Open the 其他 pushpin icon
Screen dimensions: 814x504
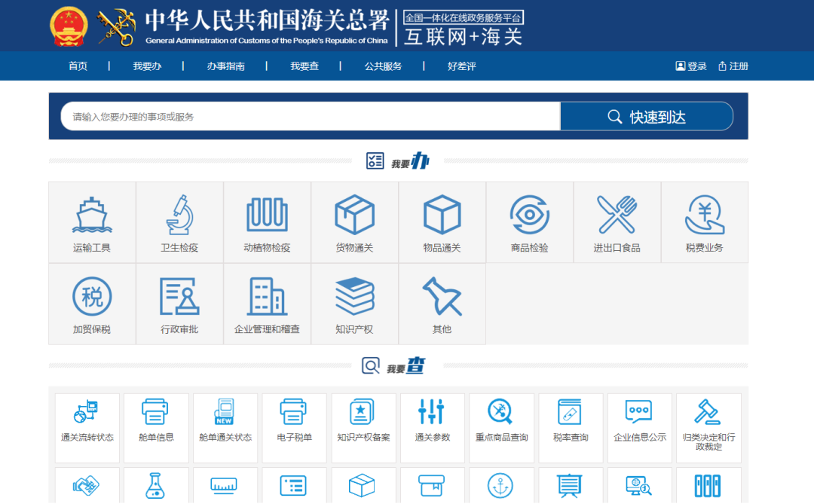coord(442,296)
